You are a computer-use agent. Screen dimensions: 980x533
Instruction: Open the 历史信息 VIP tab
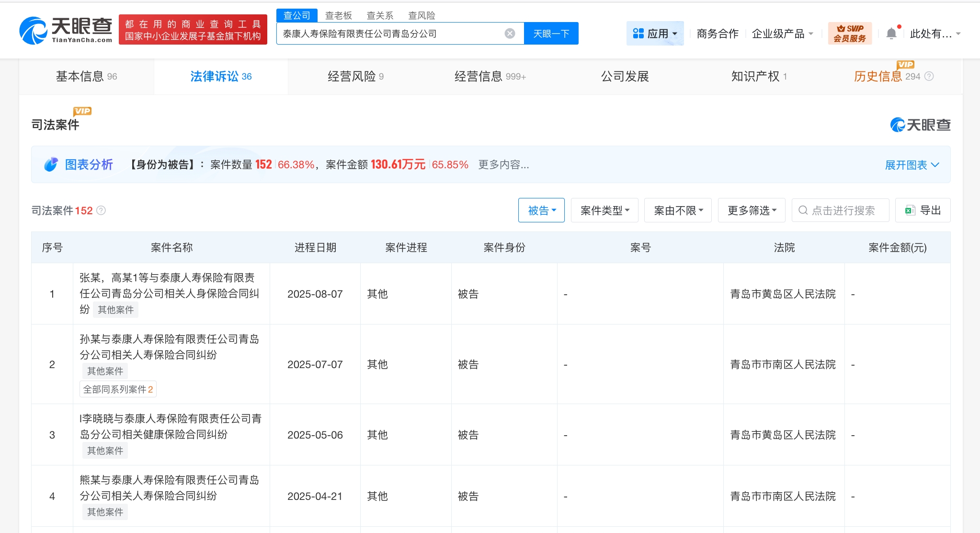pos(894,76)
